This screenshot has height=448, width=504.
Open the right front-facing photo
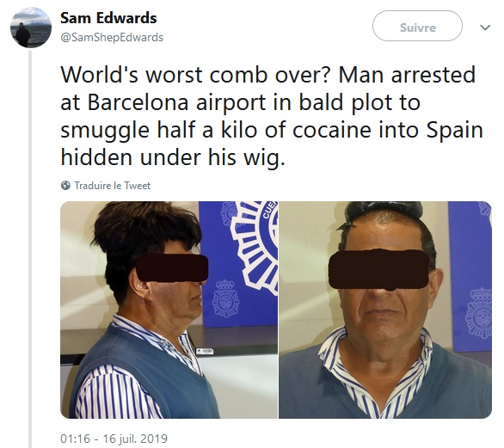[385, 310]
